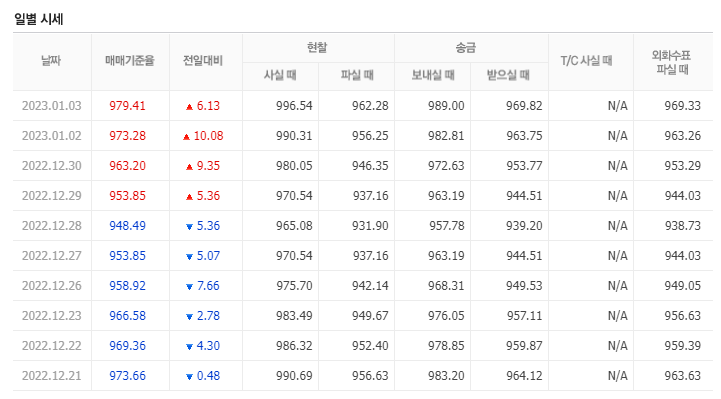Select the cash sell value 949.67

pos(370,316)
